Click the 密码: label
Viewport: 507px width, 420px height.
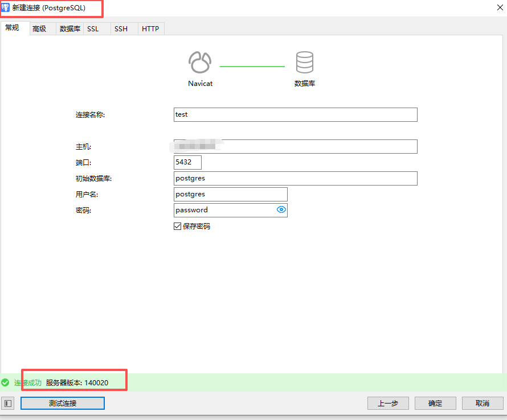coord(83,211)
